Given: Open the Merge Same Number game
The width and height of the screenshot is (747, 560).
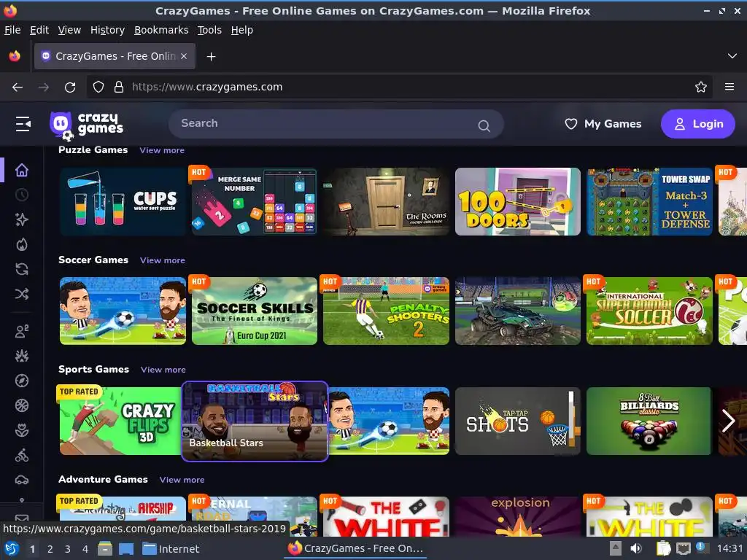Looking at the screenshot, I should (255, 201).
